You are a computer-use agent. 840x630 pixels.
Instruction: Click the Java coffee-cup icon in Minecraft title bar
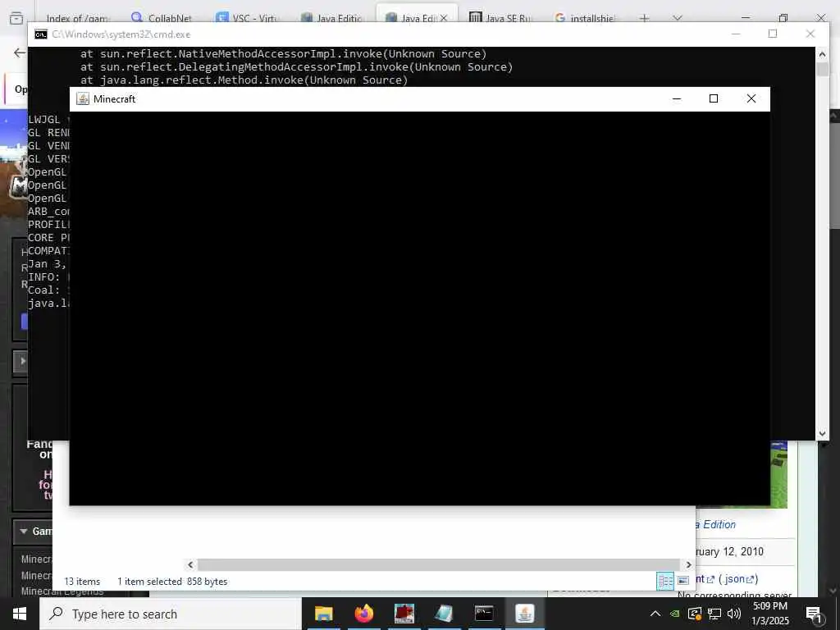pos(83,99)
